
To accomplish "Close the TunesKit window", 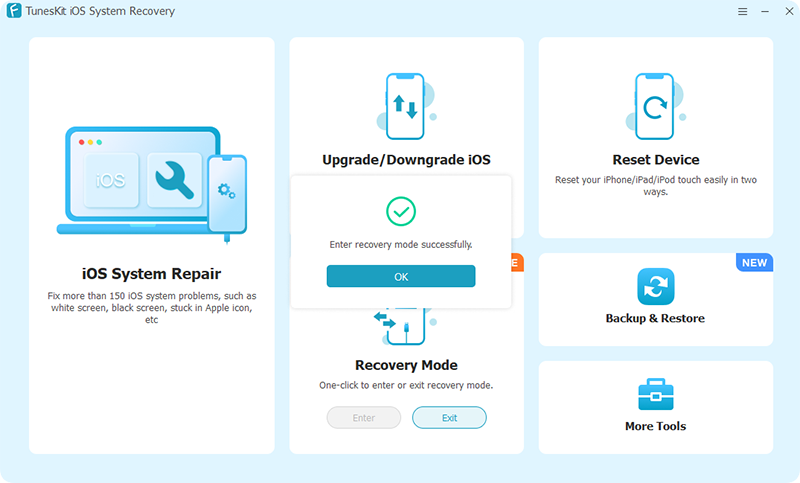I will coord(789,11).
